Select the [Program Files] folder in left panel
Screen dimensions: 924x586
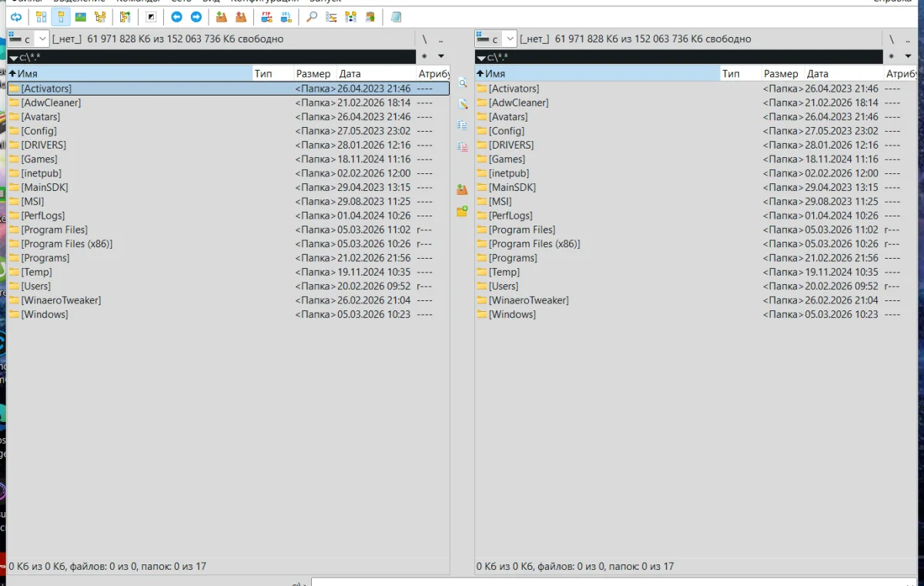pos(54,229)
